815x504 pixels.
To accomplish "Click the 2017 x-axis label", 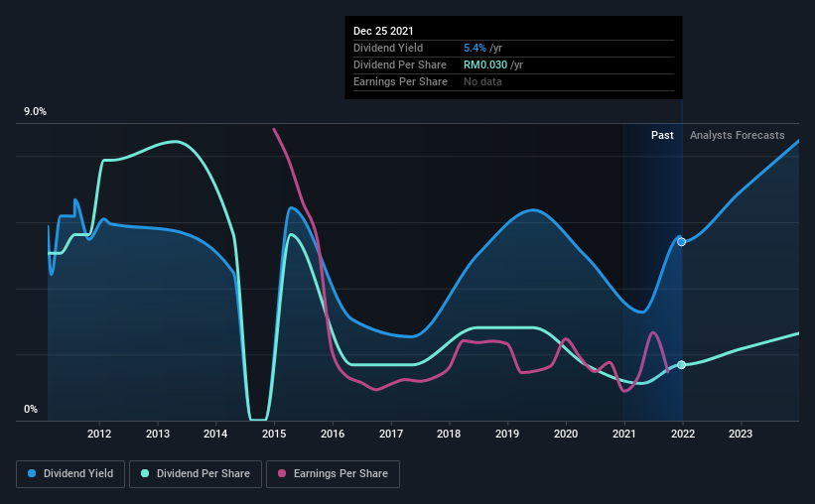I will click(391, 434).
